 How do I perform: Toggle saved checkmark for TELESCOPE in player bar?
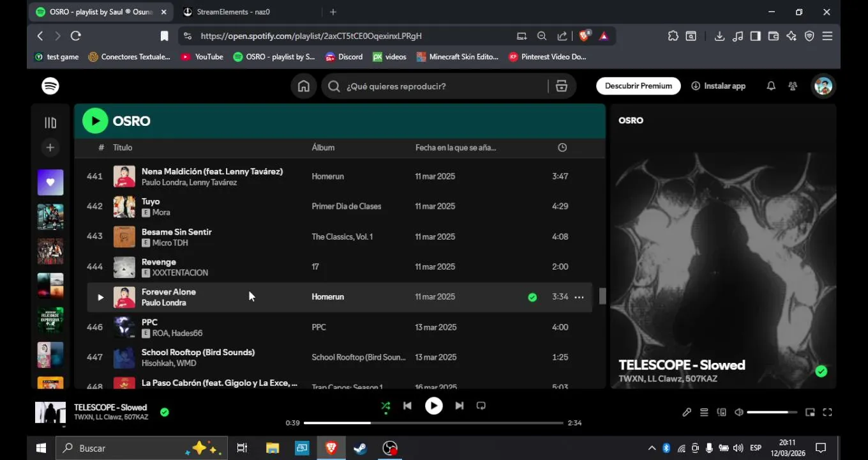pos(165,412)
